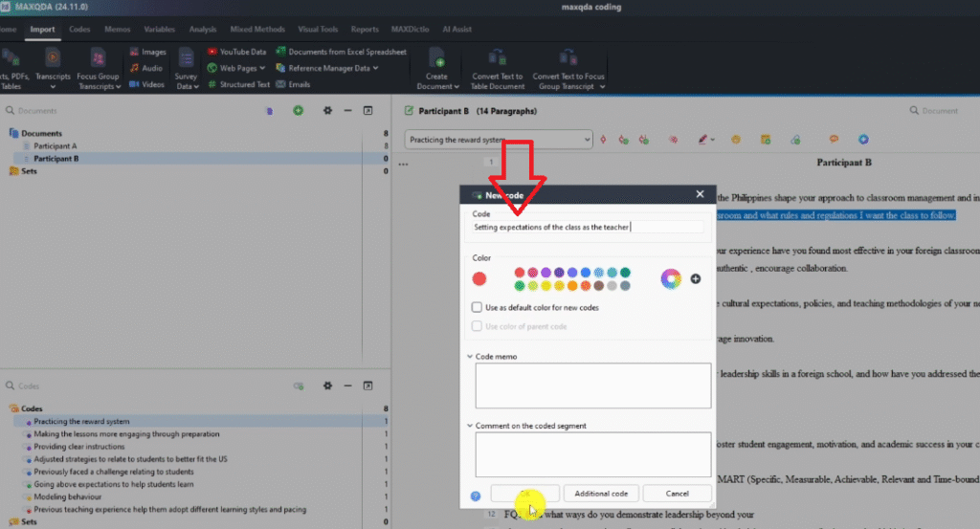Image resolution: width=980 pixels, height=529 pixels.
Task: Select the Images import icon
Action: click(x=134, y=52)
